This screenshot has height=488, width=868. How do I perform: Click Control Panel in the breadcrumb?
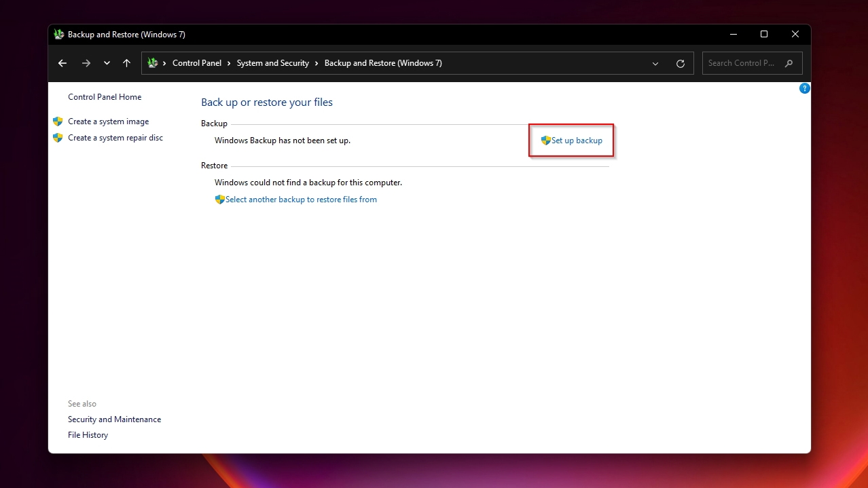pyautogui.click(x=197, y=63)
